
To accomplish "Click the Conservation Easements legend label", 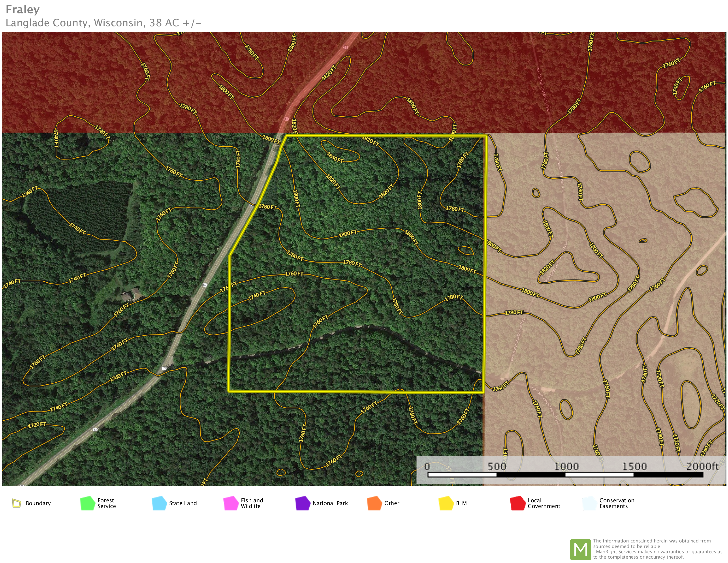I will coord(617,503).
